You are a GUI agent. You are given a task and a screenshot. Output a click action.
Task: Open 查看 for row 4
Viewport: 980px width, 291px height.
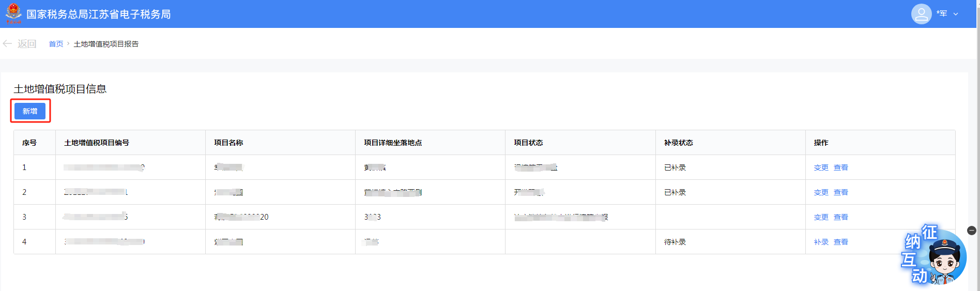[841, 242]
